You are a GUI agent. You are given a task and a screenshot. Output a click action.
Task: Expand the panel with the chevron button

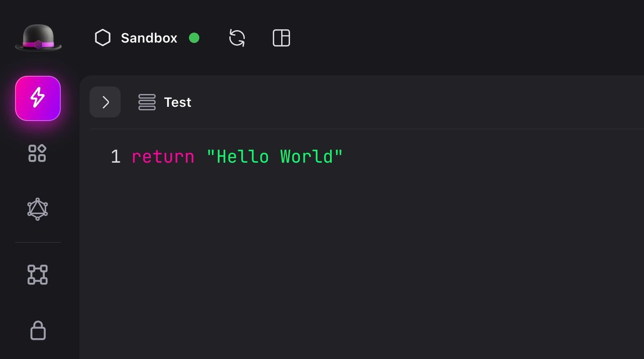pyautogui.click(x=105, y=102)
